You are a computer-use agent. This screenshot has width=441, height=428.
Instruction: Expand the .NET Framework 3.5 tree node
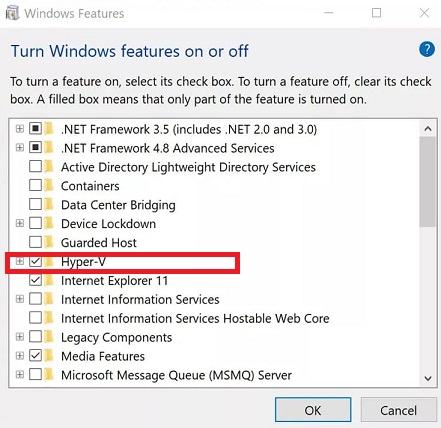pos(20,128)
